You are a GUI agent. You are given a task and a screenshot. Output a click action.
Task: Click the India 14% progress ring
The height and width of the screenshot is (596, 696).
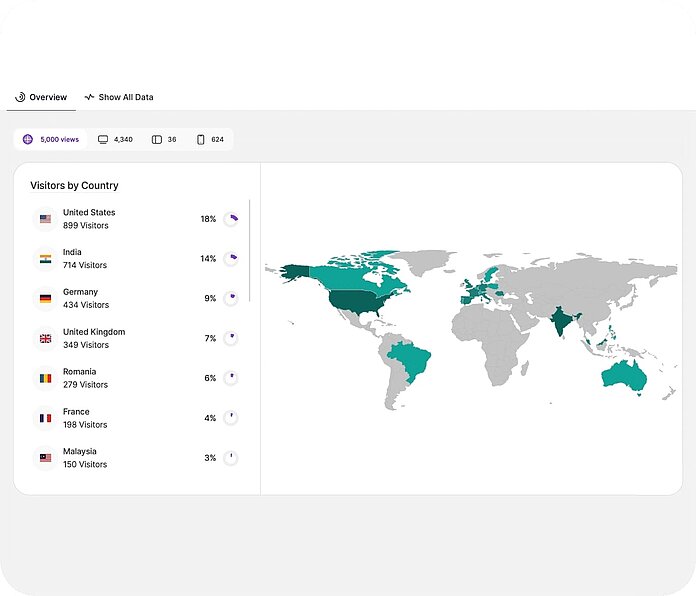point(231,259)
